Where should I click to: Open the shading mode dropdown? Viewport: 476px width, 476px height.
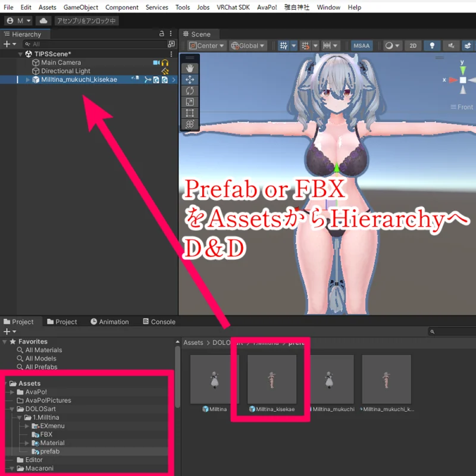[x=393, y=46]
